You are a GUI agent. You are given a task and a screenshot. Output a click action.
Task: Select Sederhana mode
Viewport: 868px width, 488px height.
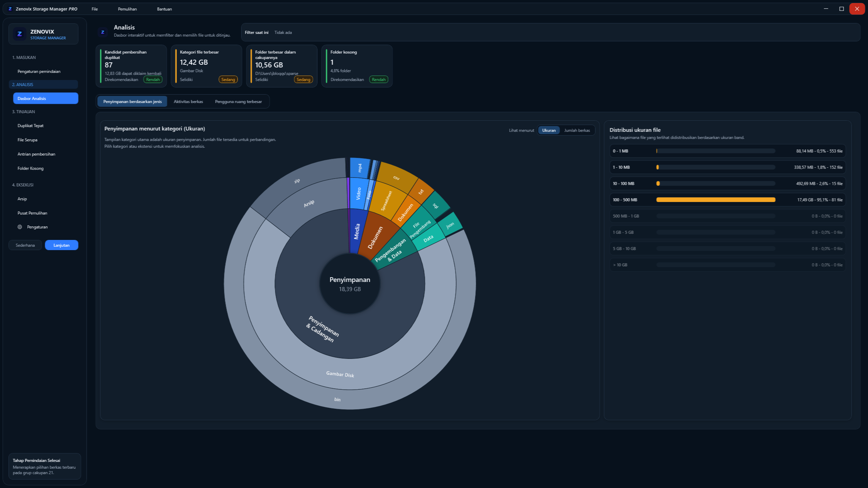click(25, 245)
